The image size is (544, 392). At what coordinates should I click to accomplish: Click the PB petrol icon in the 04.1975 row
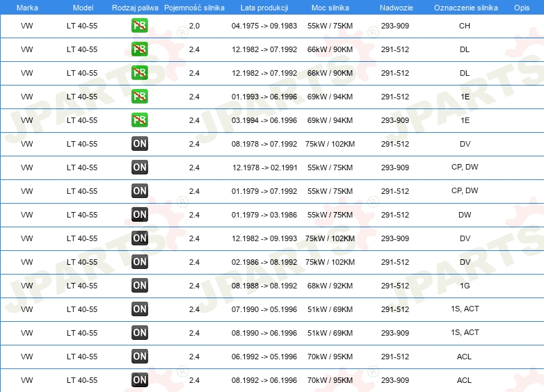pos(139,26)
